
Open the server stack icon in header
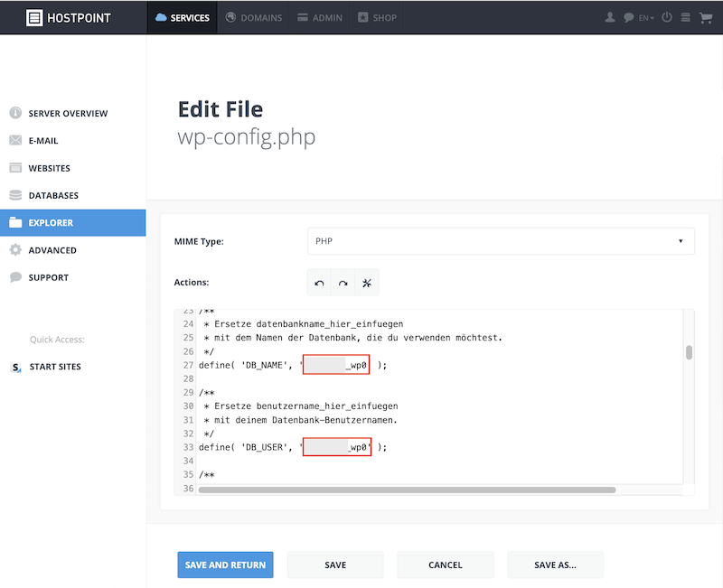click(686, 17)
